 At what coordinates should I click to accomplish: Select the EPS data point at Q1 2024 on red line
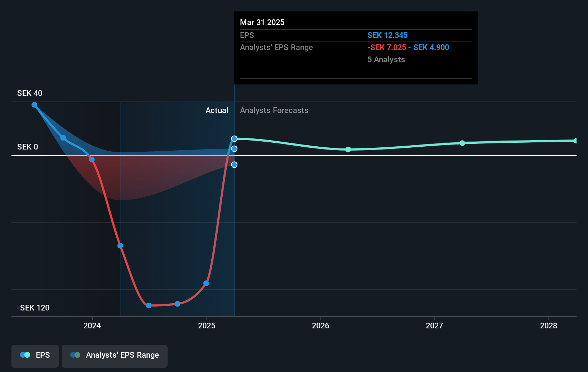[x=120, y=246]
